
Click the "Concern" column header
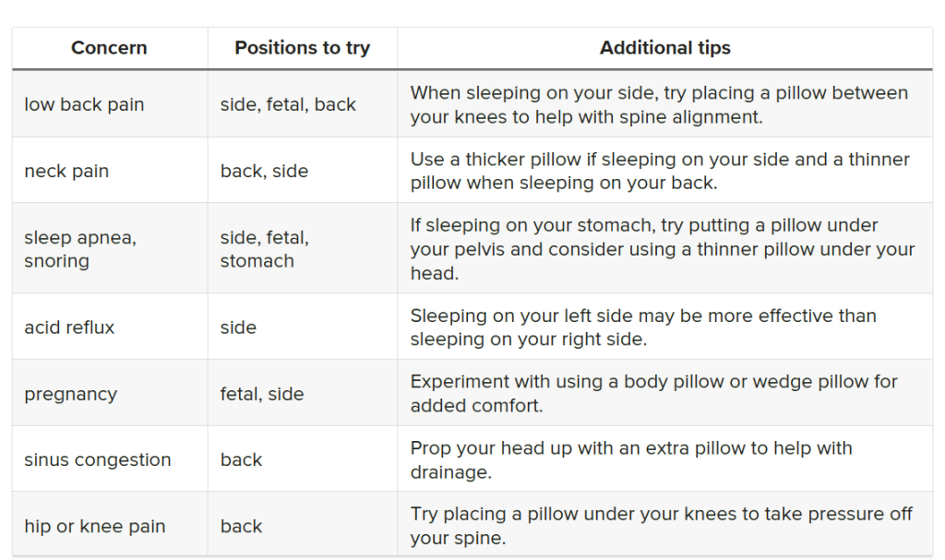[109, 48]
